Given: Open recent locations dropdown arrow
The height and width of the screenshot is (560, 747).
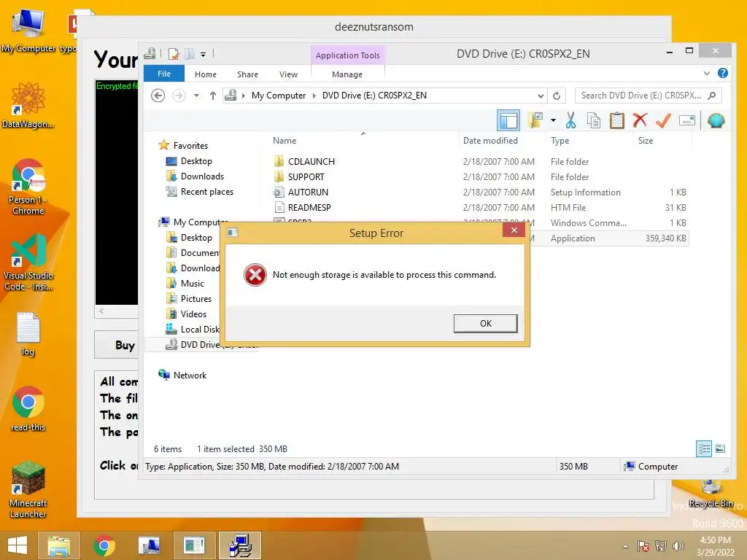Looking at the screenshot, I should pyautogui.click(x=196, y=96).
